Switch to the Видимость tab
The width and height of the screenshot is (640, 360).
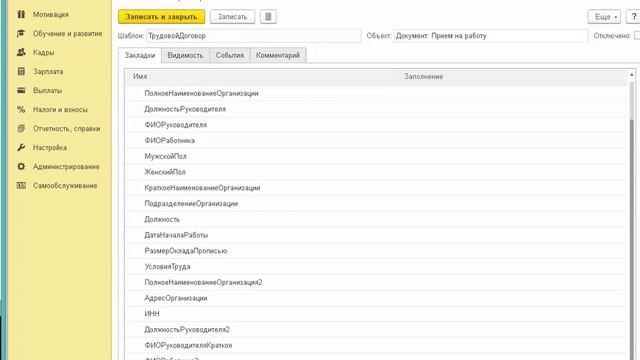coord(185,55)
